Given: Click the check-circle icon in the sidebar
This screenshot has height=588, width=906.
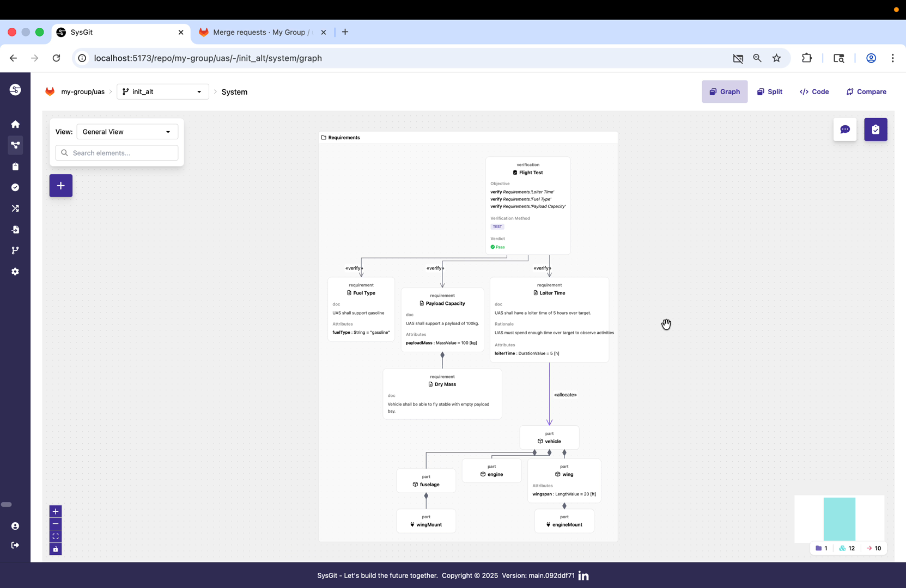Looking at the screenshot, I should [16, 187].
